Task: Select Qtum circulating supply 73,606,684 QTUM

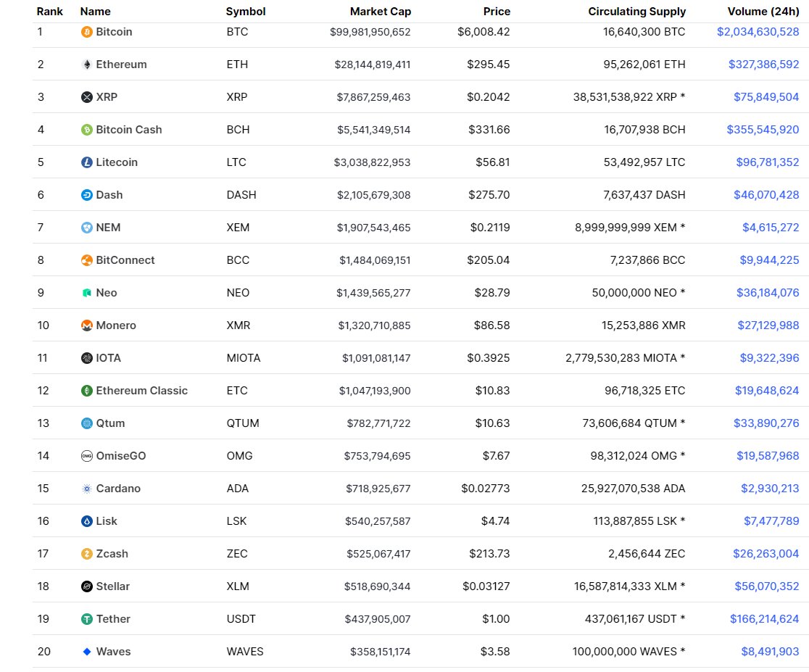Action: 629,423
